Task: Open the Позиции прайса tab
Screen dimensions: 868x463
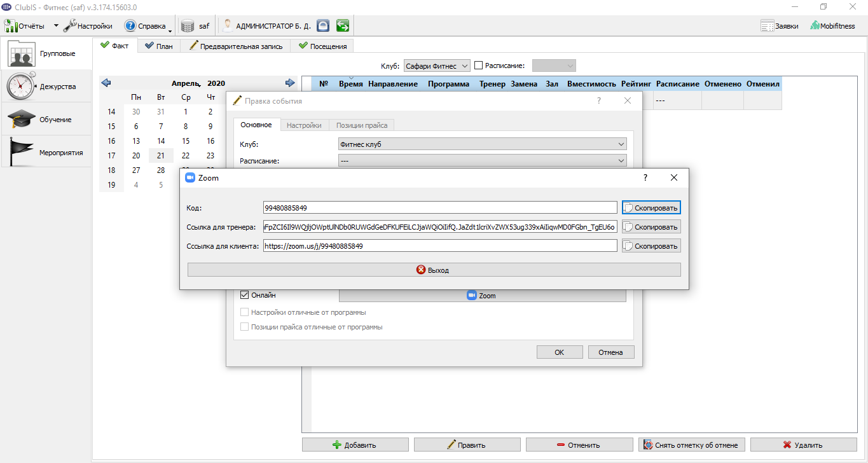Action: point(361,125)
